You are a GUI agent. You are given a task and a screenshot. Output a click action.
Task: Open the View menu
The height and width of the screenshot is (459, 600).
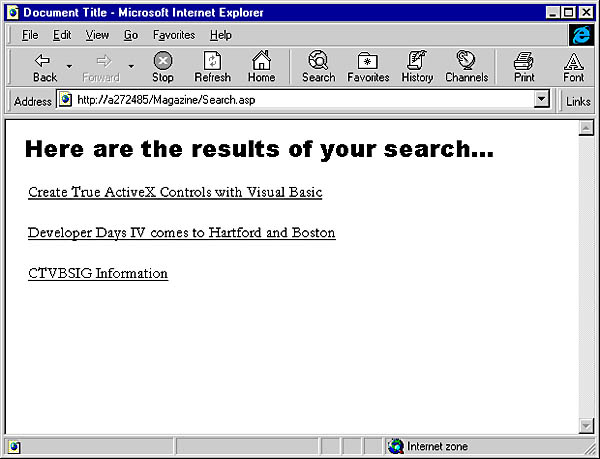97,35
